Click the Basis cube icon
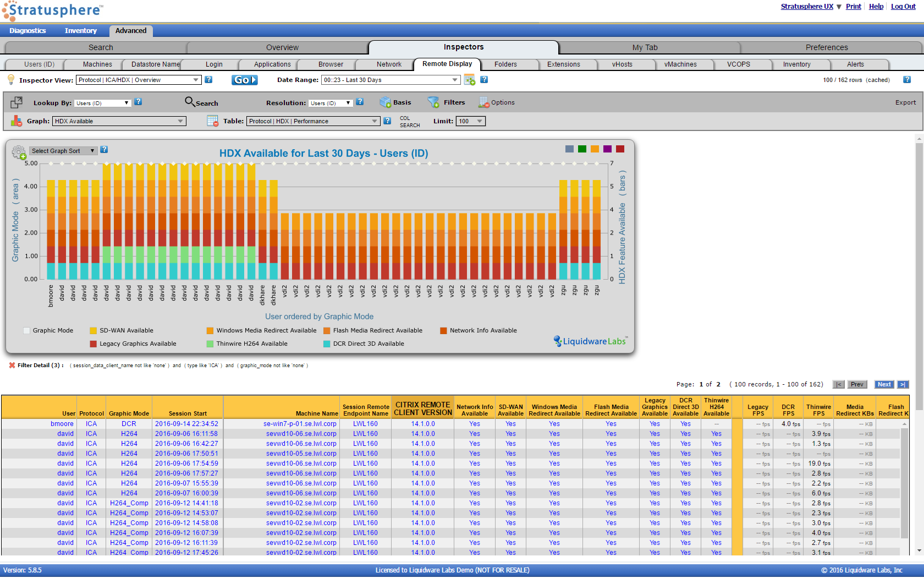The width and height of the screenshot is (924, 578). coord(386,102)
